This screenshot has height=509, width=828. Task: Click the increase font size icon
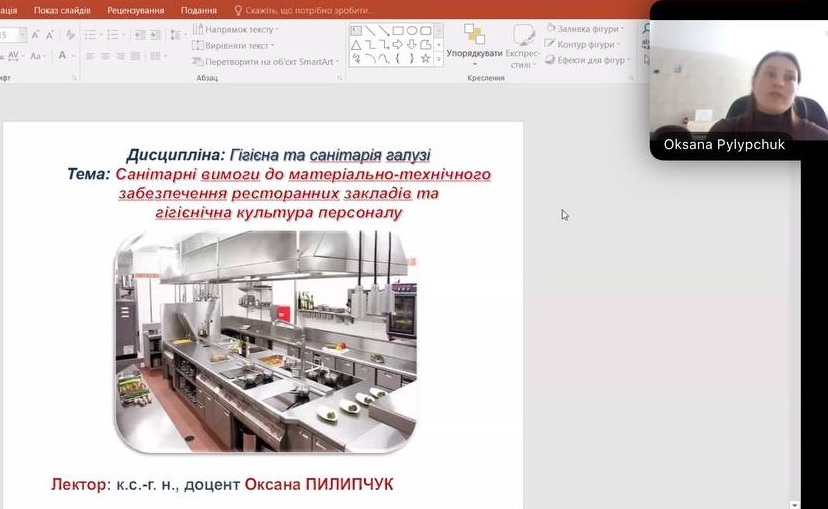coord(35,34)
